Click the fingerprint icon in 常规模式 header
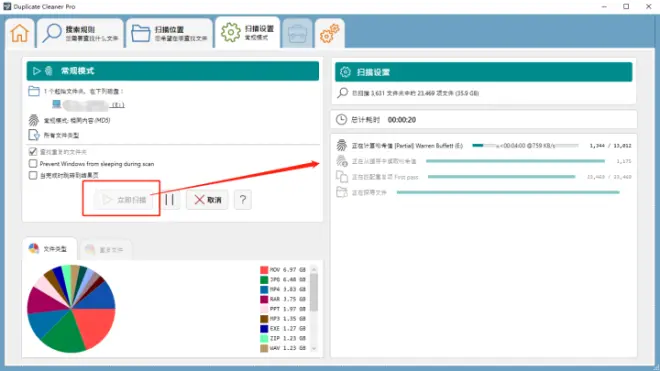 (x=48, y=71)
